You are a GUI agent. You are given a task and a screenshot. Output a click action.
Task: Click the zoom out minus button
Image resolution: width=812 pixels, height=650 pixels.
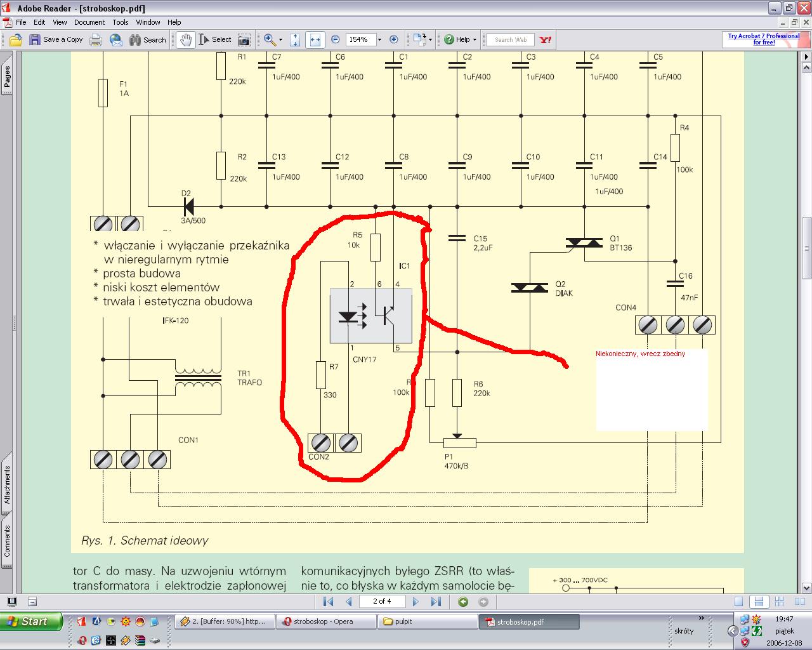tap(336, 39)
